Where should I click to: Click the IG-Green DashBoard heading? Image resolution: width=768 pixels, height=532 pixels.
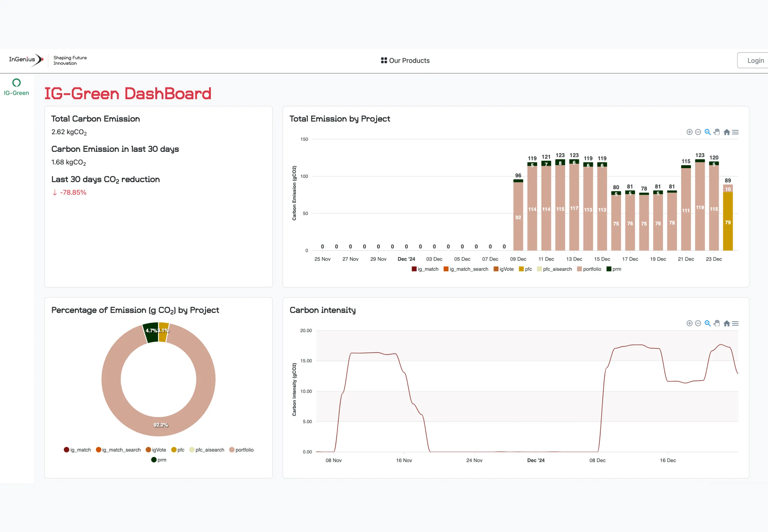click(x=128, y=94)
